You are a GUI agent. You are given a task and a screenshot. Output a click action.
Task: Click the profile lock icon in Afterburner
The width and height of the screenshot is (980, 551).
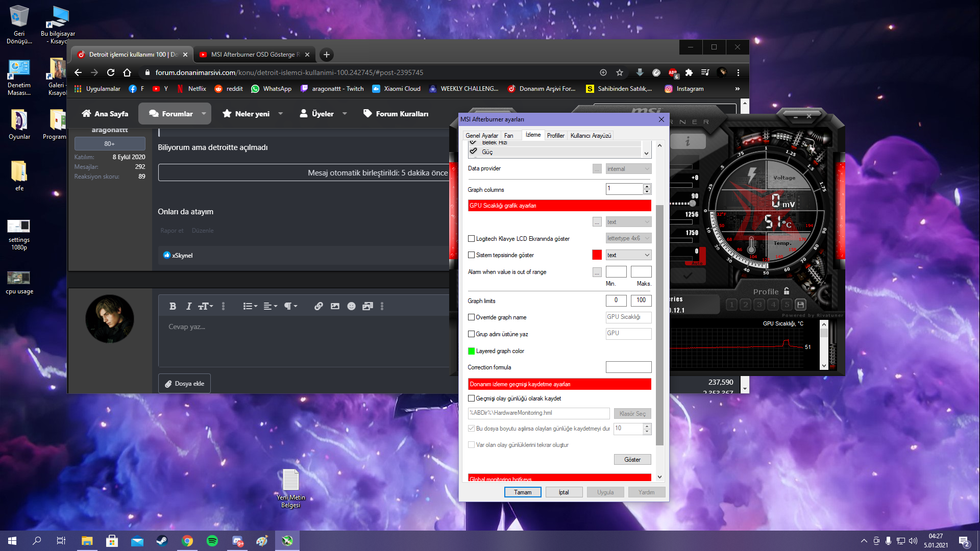click(x=787, y=291)
